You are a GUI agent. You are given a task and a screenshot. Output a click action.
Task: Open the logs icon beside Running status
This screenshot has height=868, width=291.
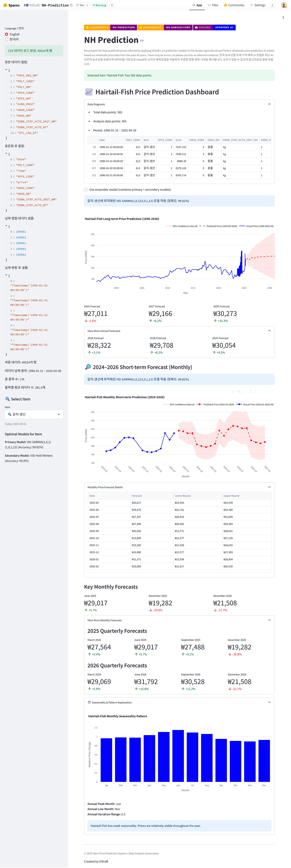[112, 5]
